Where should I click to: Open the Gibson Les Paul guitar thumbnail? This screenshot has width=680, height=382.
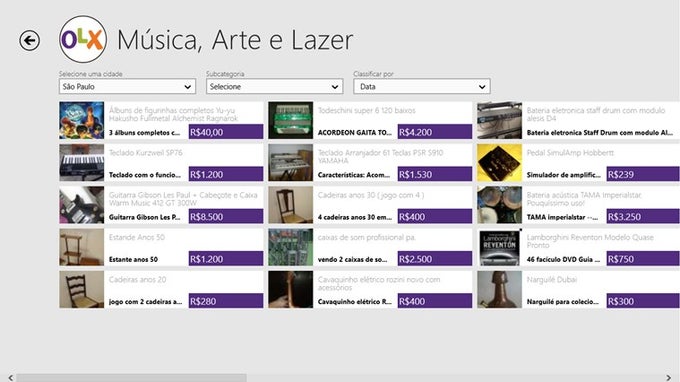pyautogui.click(x=82, y=205)
